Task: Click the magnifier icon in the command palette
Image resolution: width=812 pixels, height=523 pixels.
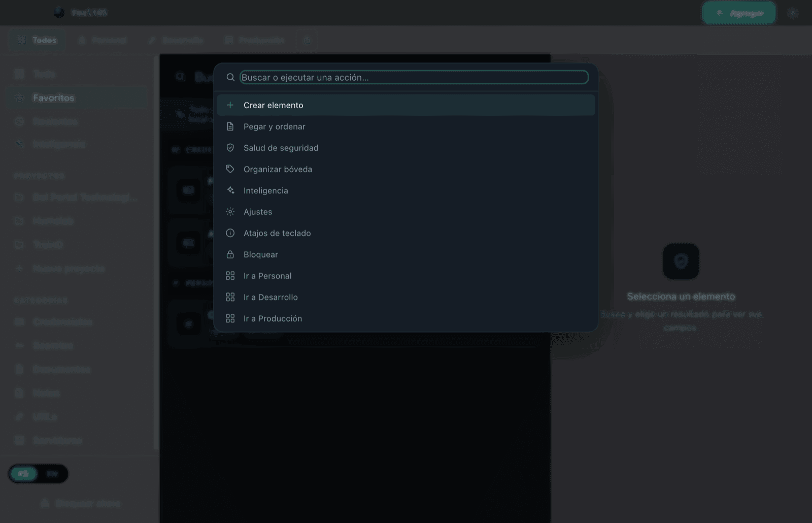Action: [x=230, y=77]
